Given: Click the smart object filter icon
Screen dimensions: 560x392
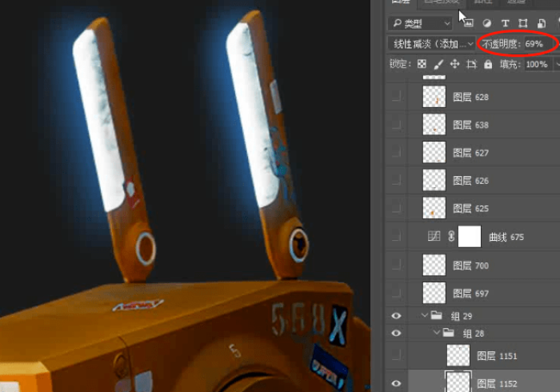Looking at the screenshot, I should (x=541, y=24).
